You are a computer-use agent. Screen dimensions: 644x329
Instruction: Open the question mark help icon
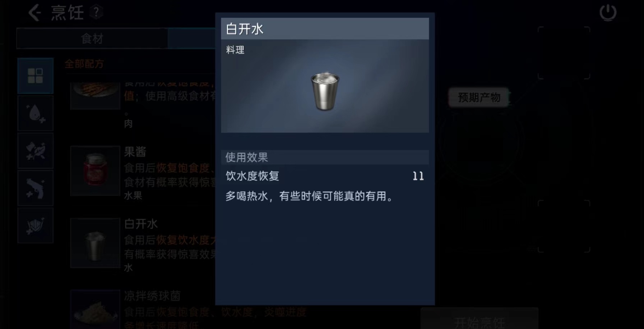96,12
